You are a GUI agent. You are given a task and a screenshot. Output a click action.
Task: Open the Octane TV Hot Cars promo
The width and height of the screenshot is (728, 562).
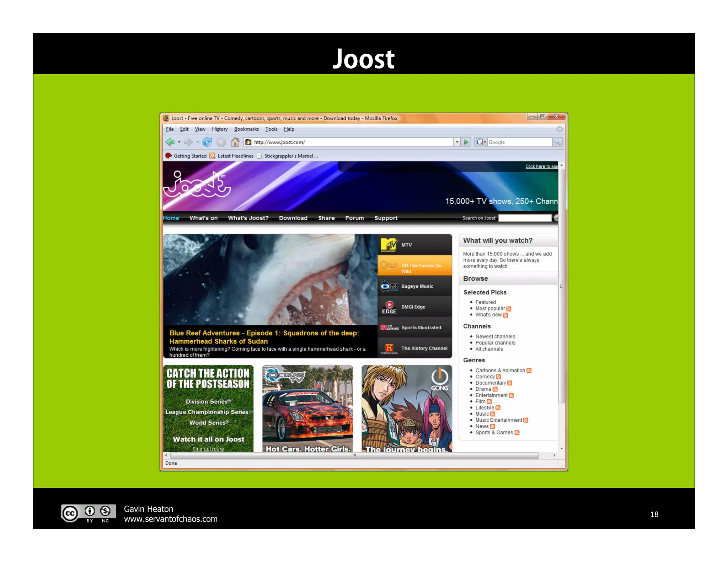pyautogui.click(x=307, y=409)
